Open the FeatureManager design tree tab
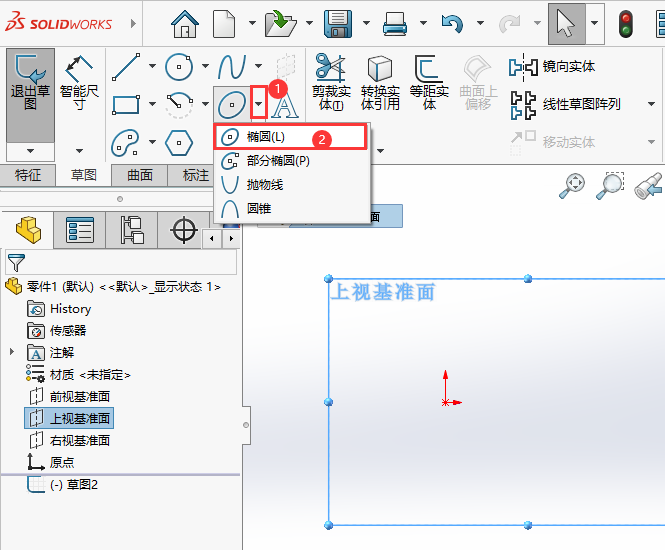Image resolution: width=665 pixels, height=550 pixels. (x=28, y=230)
